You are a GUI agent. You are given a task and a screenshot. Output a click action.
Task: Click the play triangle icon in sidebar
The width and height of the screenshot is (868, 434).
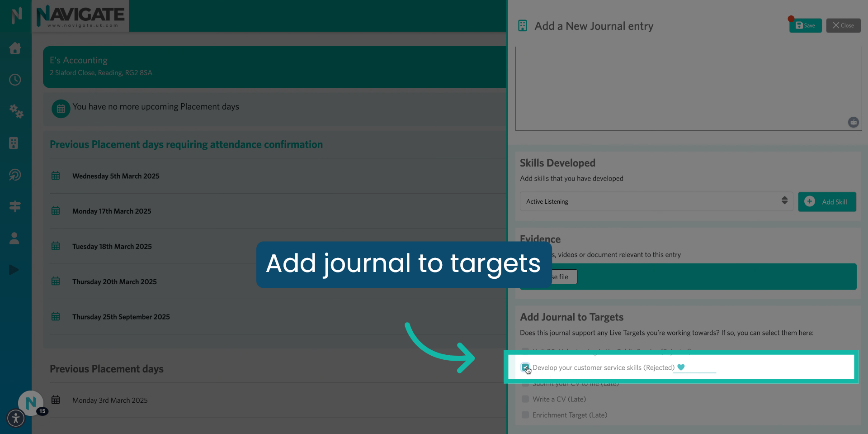tap(14, 270)
